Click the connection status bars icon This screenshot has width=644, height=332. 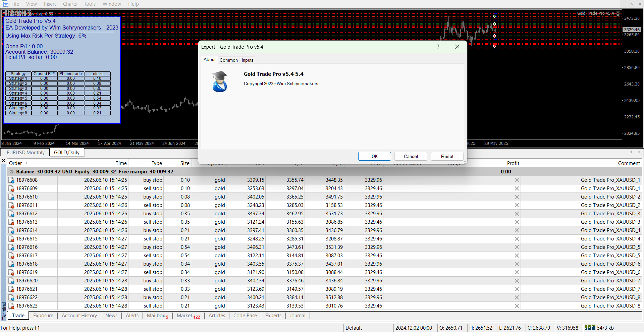pyautogui.click(x=590, y=328)
